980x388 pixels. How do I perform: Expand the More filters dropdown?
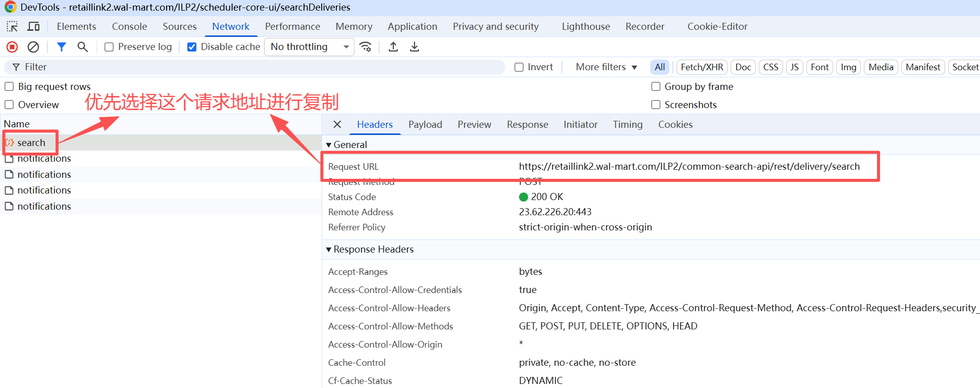coord(606,67)
